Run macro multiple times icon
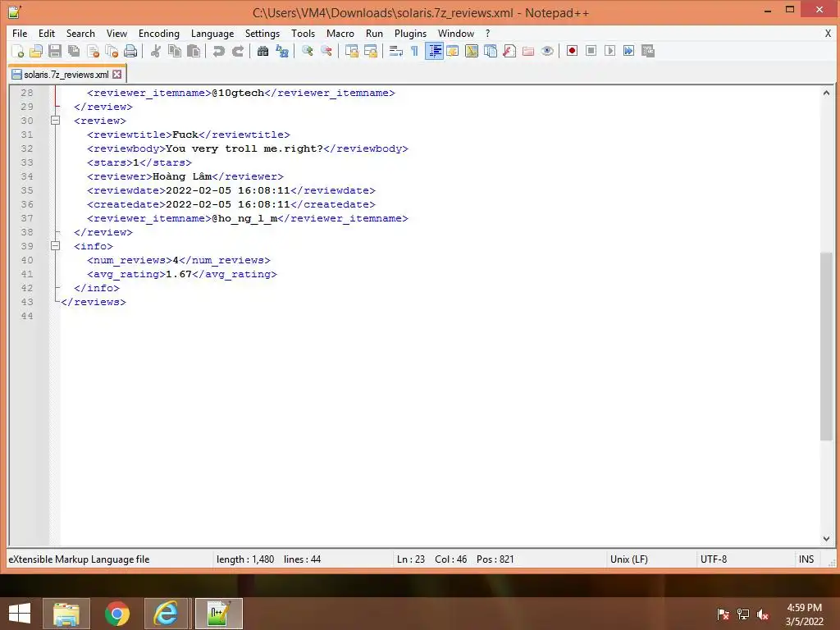Viewport: 840px width, 630px height. pyautogui.click(x=629, y=51)
